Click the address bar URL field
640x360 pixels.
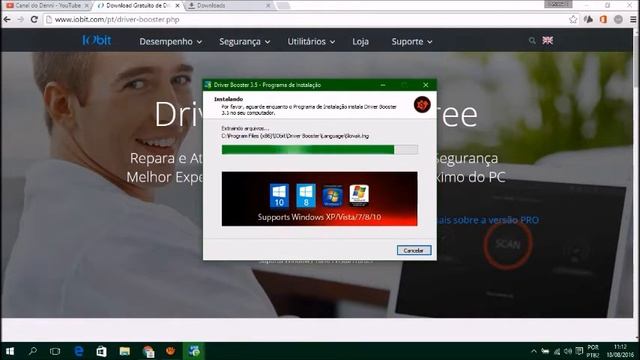pos(306,19)
